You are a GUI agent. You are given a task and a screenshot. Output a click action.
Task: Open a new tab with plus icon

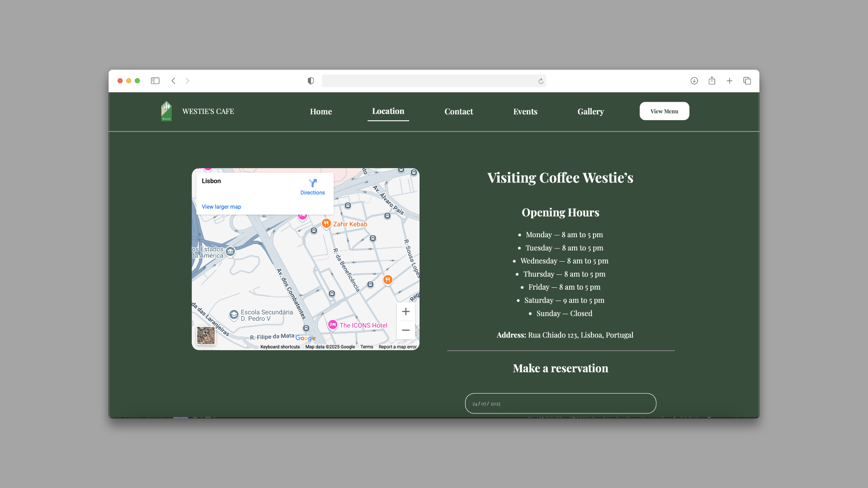point(729,81)
